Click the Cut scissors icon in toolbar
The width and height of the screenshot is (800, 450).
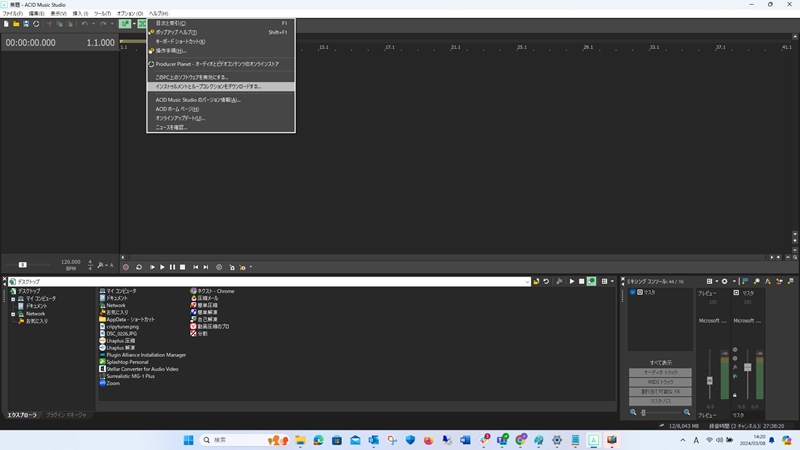pyautogui.click(x=49, y=24)
